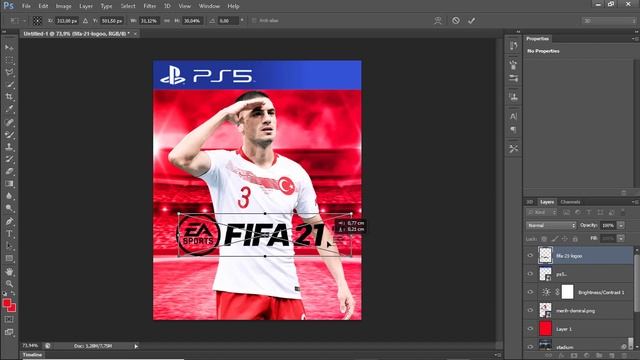Select the red Layer 1 thumbnail
The width and height of the screenshot is (640, 360).
tap(545, 329)
